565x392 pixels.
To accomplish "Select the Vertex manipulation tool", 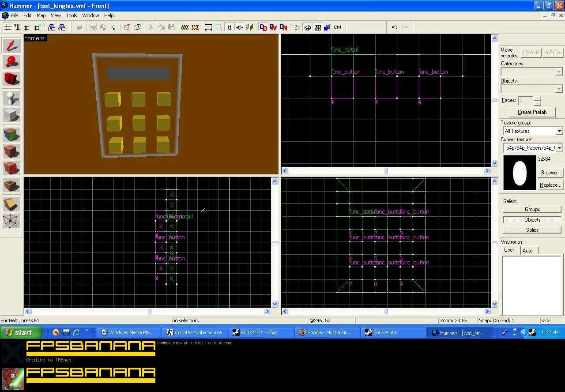I will 11,221.
